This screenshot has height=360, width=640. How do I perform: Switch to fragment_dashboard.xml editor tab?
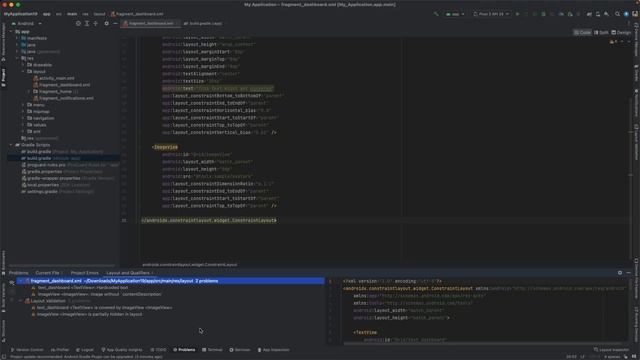click(150, 24)
